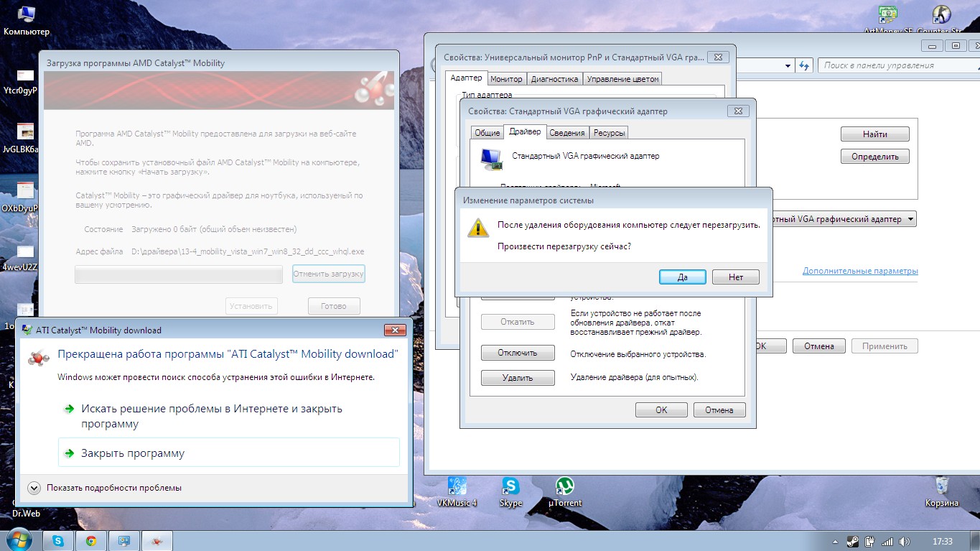The width and height of the screenshot is (980, 551).
Task: Click Удалить driver button
Action: click(518, 378)
